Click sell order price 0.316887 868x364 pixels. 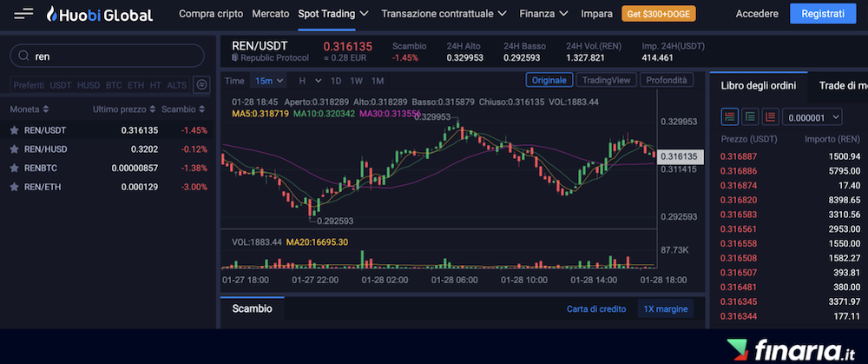pyautogui.click(x=739, y=156)
